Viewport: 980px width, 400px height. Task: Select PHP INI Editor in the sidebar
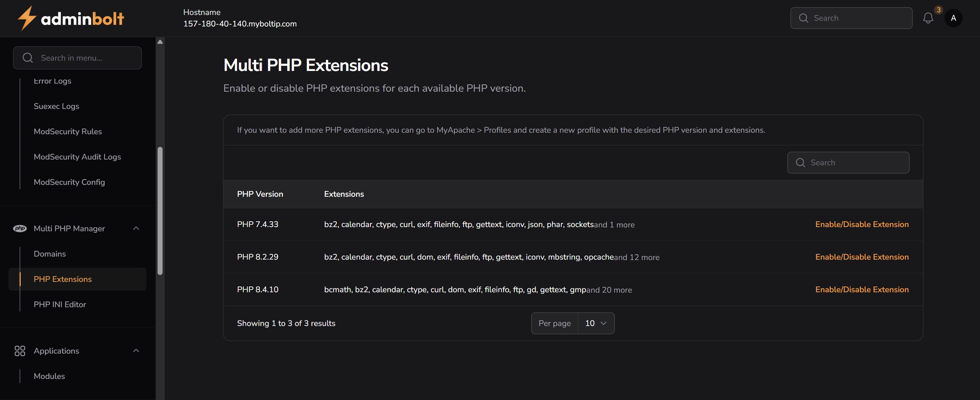click(x=59, y=304)
